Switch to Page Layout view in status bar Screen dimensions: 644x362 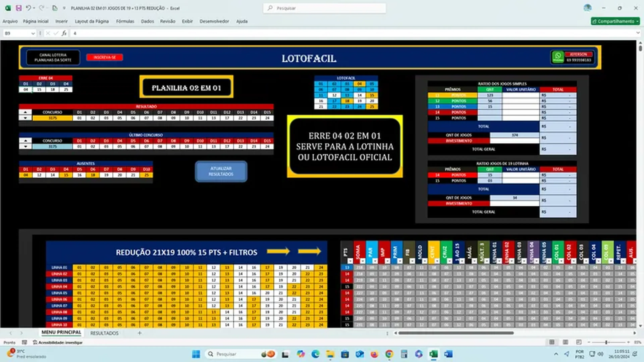[x=565, y=342]
